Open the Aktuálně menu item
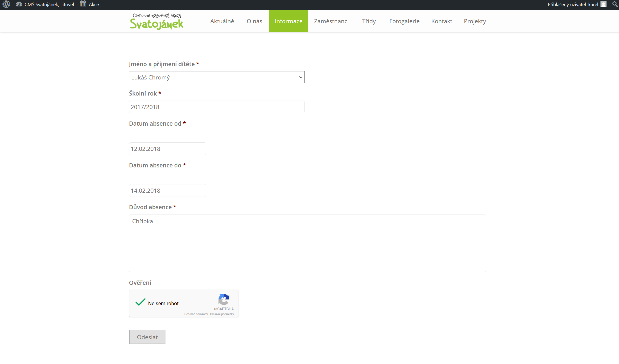 pos(222,21)
